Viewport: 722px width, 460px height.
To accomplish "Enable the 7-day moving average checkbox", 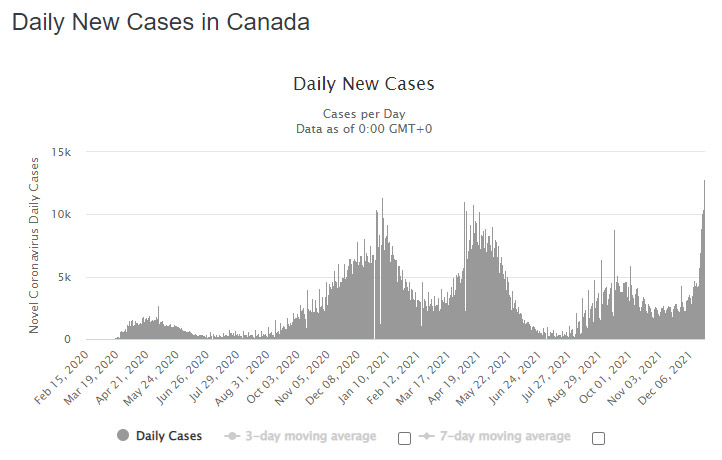I will pyautogui.click(x=598, y=438).
